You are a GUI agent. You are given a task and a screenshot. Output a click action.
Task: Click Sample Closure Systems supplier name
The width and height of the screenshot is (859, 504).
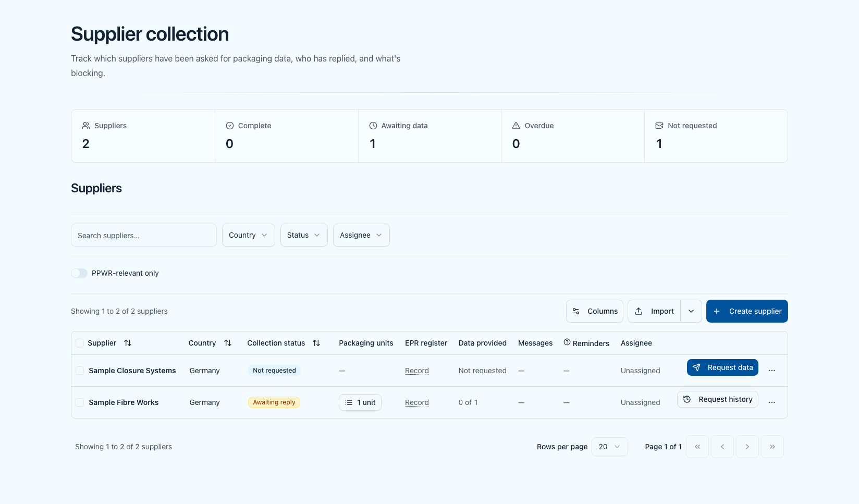pyautogui.click(x=132, y=371)
